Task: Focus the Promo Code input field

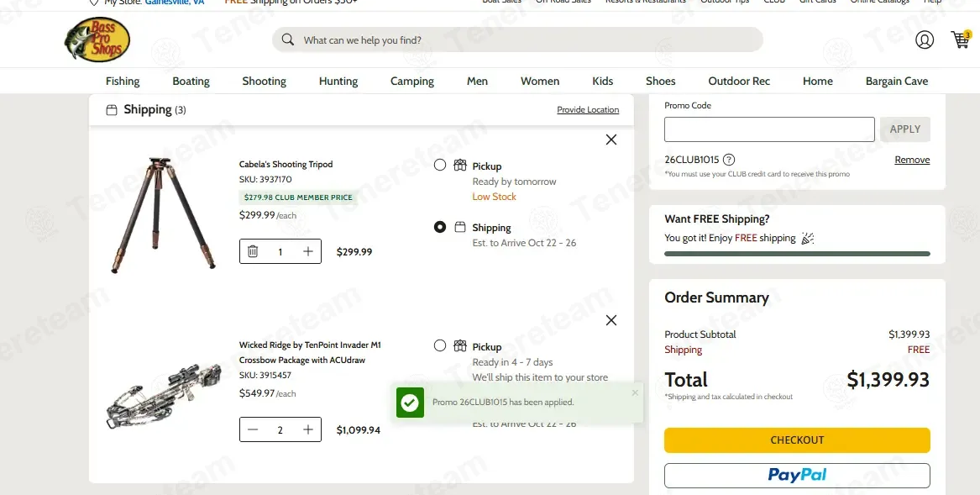Action: tap(769, 129)
